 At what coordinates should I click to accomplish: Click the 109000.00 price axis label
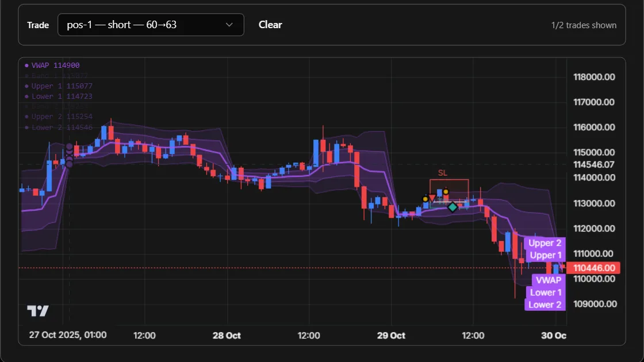click(594, 304)
